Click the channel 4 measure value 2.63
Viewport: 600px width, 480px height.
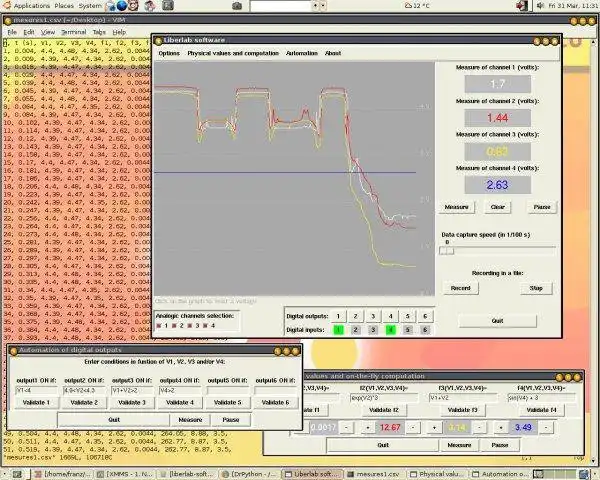pos(497,185)
